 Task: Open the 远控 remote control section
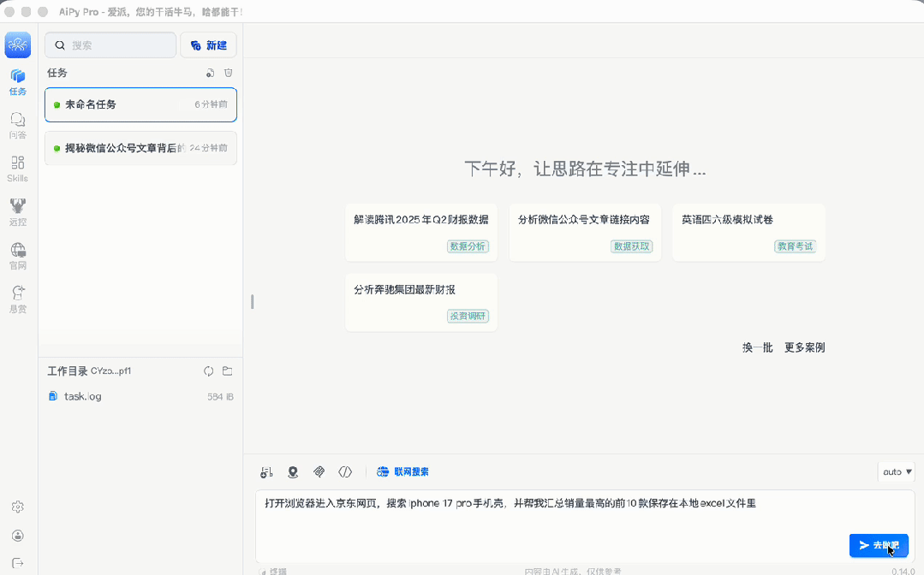coord(18,212)
